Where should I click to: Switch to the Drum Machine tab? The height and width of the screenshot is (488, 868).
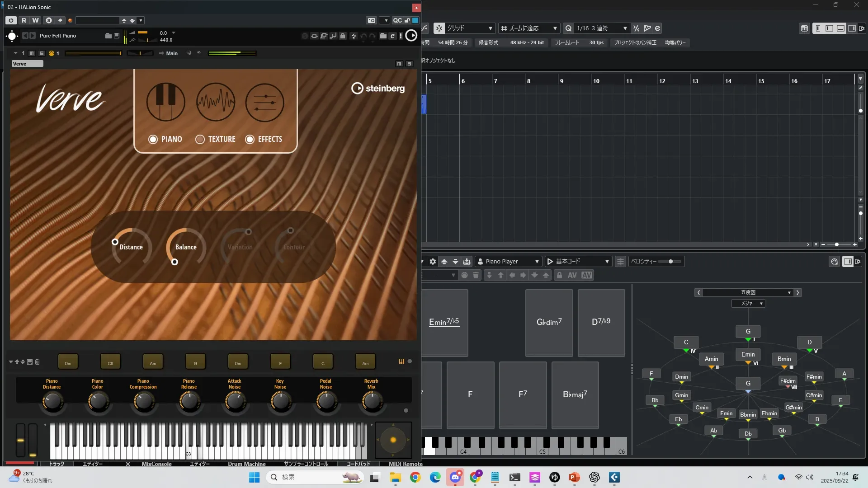(x=246, y=464)
